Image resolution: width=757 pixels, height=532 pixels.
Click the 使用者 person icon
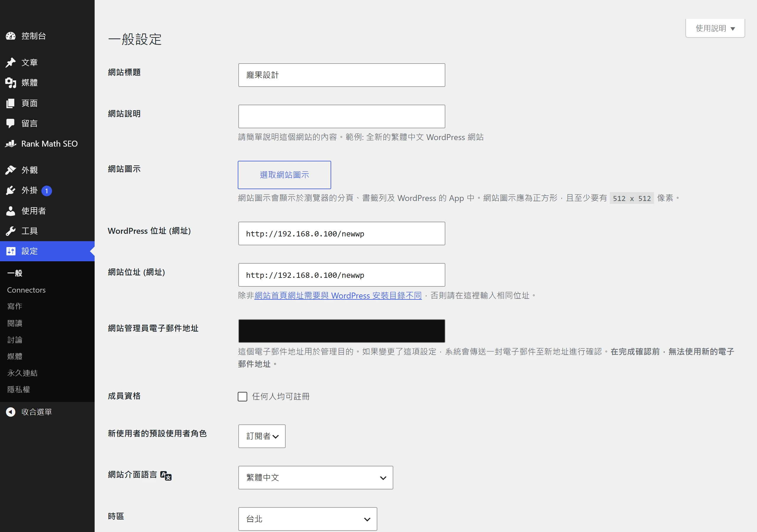point(11,211)
